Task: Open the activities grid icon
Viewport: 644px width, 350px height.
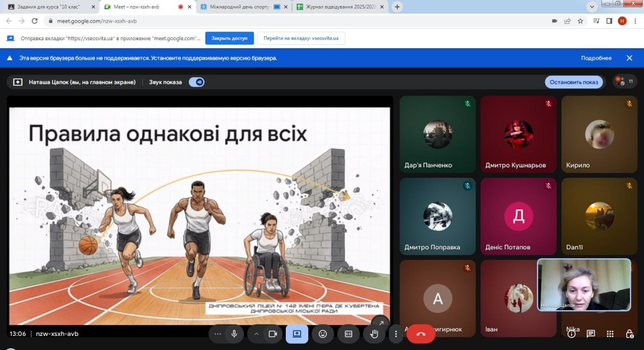Action: coord(610,334)
